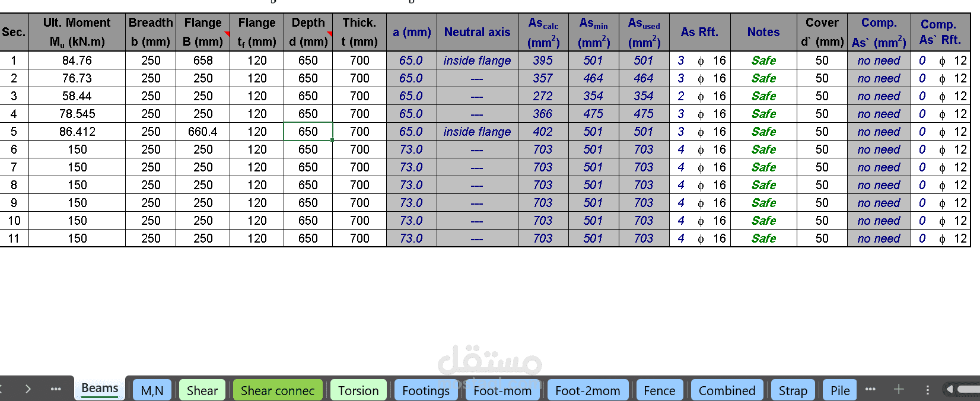Viewport: 980px width, 401px height.
Task: Select the Breadth b (mm) header cell
Action: point(151,32)
